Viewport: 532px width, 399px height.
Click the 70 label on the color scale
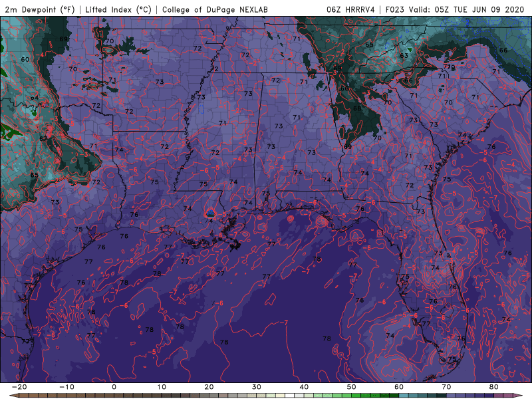click(x=446, y=387)
